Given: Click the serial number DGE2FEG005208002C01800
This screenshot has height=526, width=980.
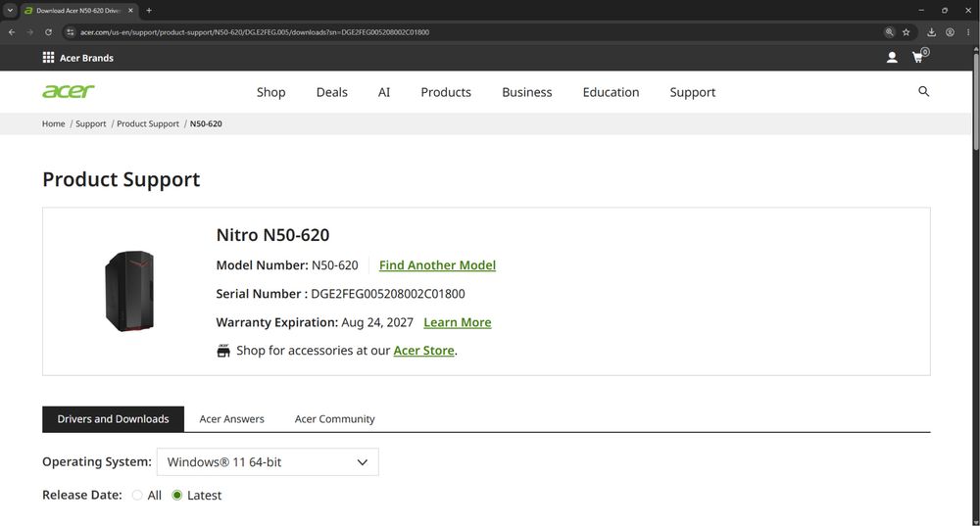Looking at the screenshot, I should coord(387,294).
